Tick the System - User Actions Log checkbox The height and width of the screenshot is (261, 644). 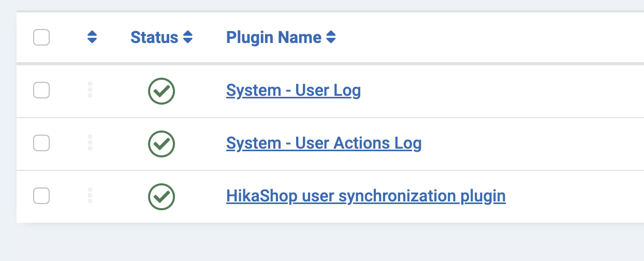pos(41,143)
